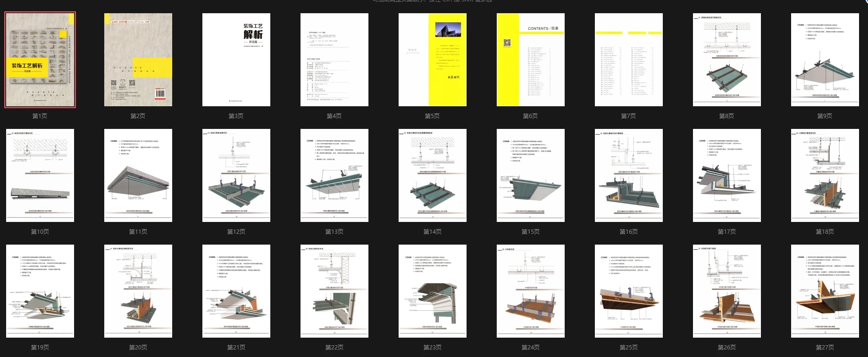868x357 pixels.
Task: Select the page 18 thumbnail
Action: point(825,175)
